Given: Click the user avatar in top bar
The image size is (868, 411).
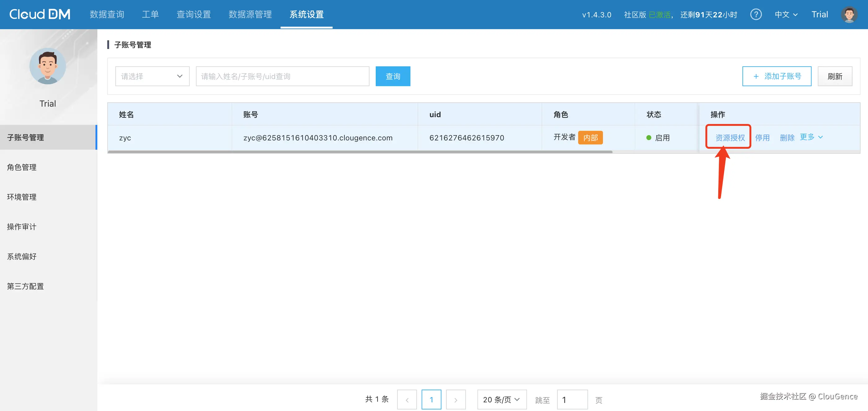Looking at the screenshot, I should (849, 15).
